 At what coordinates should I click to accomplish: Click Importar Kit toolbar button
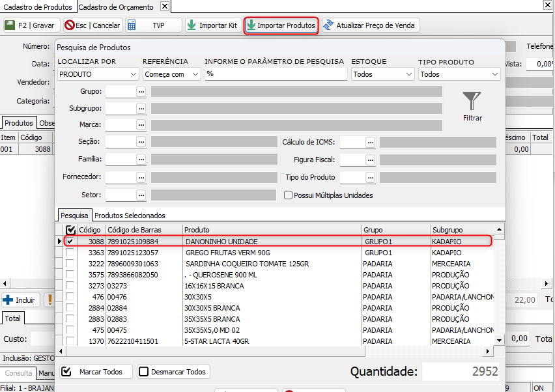211,25
